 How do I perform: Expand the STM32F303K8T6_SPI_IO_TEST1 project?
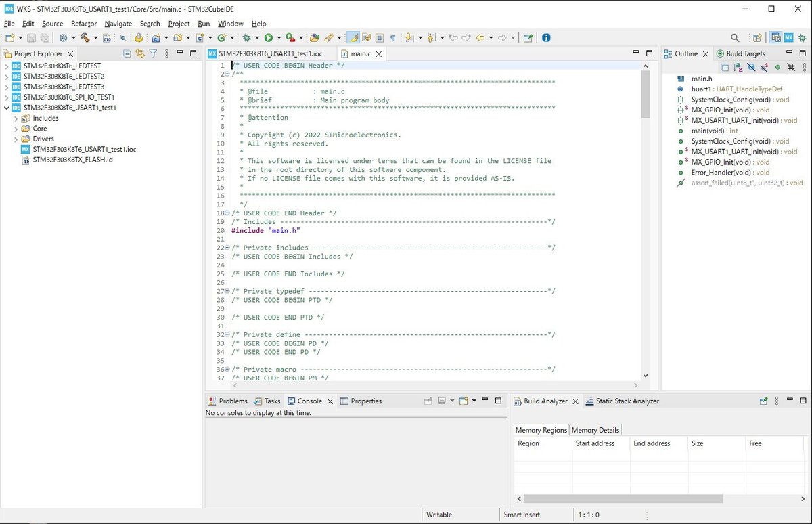coord(7,97)
